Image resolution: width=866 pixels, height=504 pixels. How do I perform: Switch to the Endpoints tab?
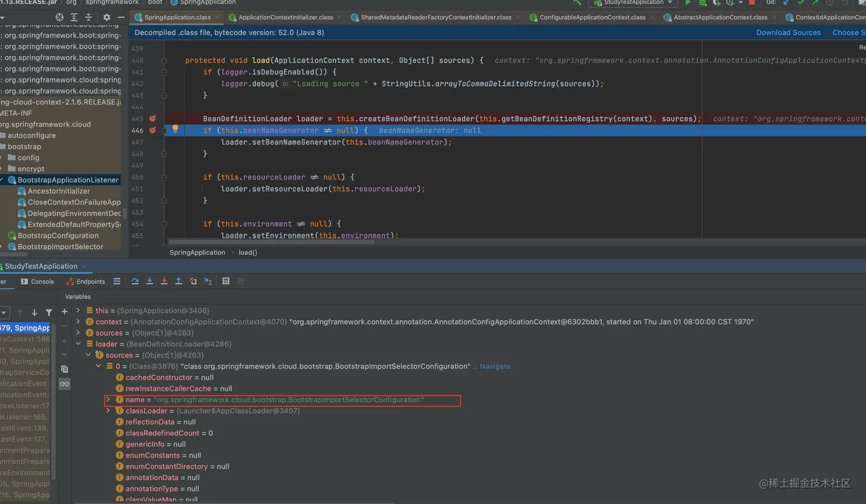point(86,282)
